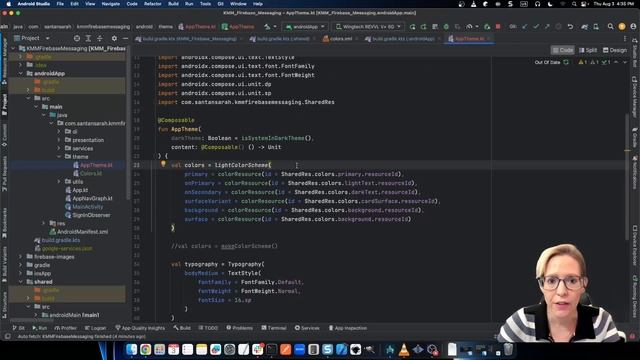
Task: Click the Git commit checkmark icon
Action: [x=536, y=27]
